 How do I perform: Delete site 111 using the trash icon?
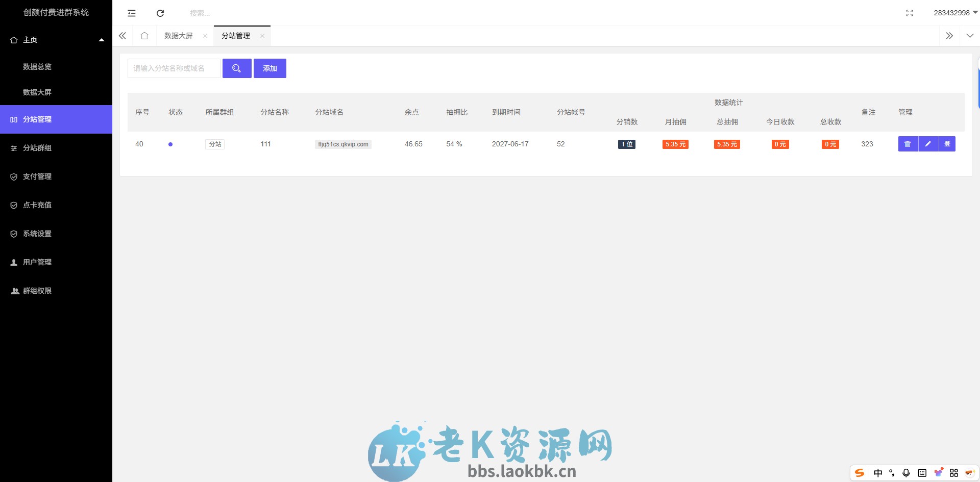[x=908, y=144]
